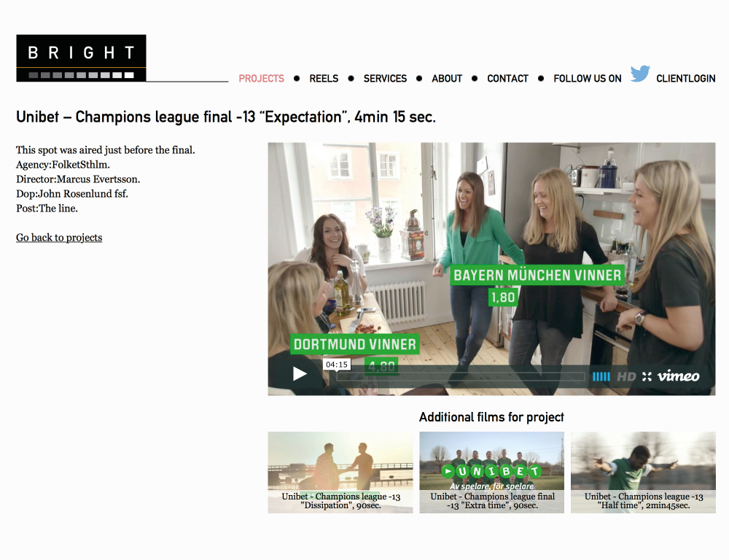
Task: Open the Twitter bird icon
Action: coord(640,74)
